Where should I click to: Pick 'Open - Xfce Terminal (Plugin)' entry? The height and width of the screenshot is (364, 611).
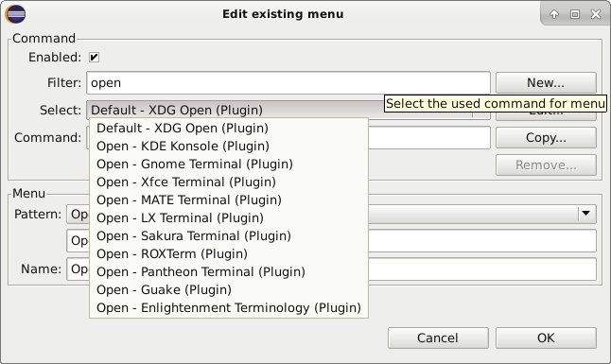(x=229, y=182)
